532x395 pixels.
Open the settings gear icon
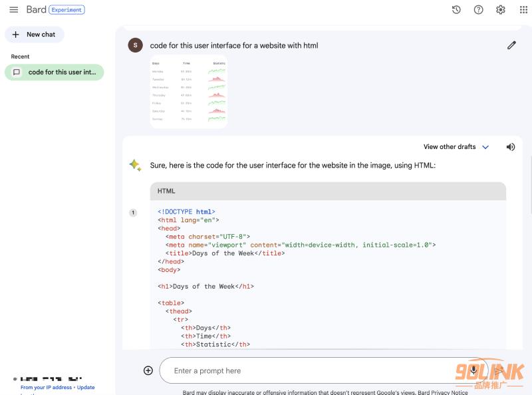501,9
